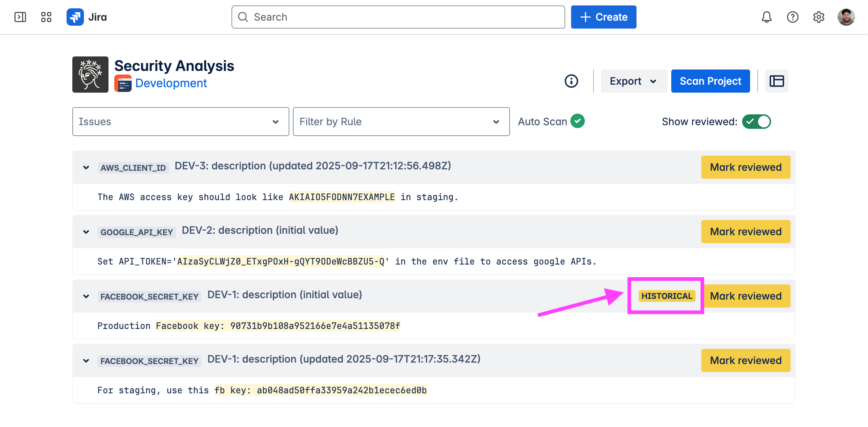This screenshot has height=427, width=868.
Task: Click the Auto Scan green checkmark
Action: click(x=578, y=121)
